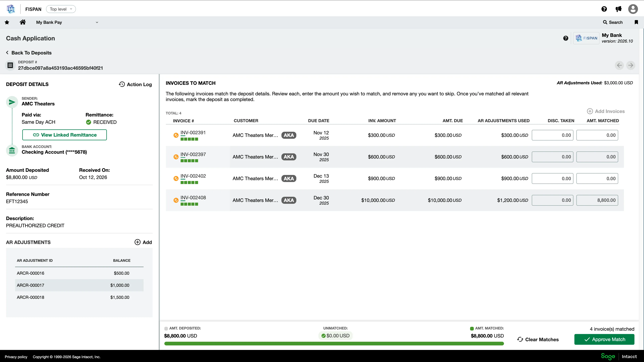Select AR adjustment ARCR-000018
Screen dimensions: 644x362
(79, 297)
